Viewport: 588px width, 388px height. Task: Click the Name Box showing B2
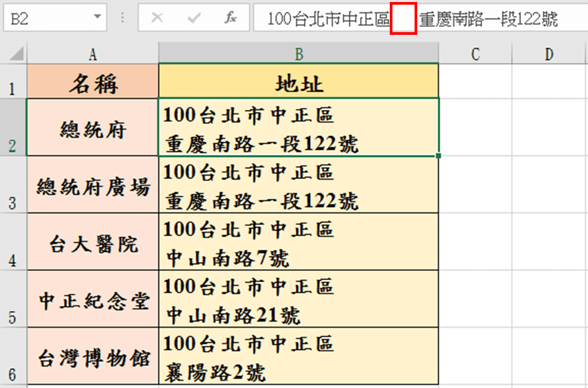47,18
